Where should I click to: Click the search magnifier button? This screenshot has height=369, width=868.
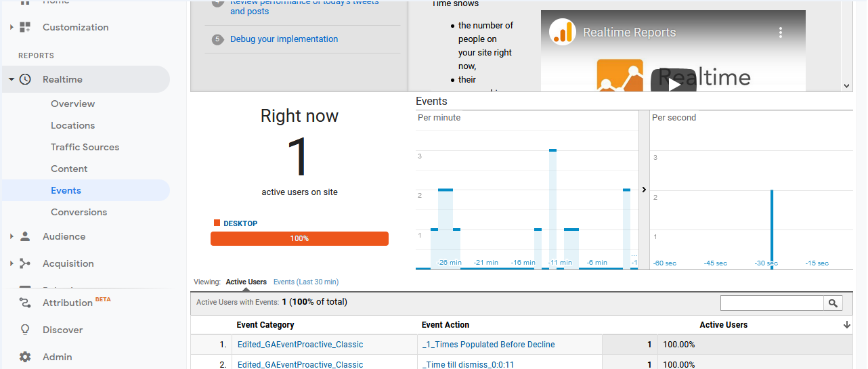pos(833,303)
